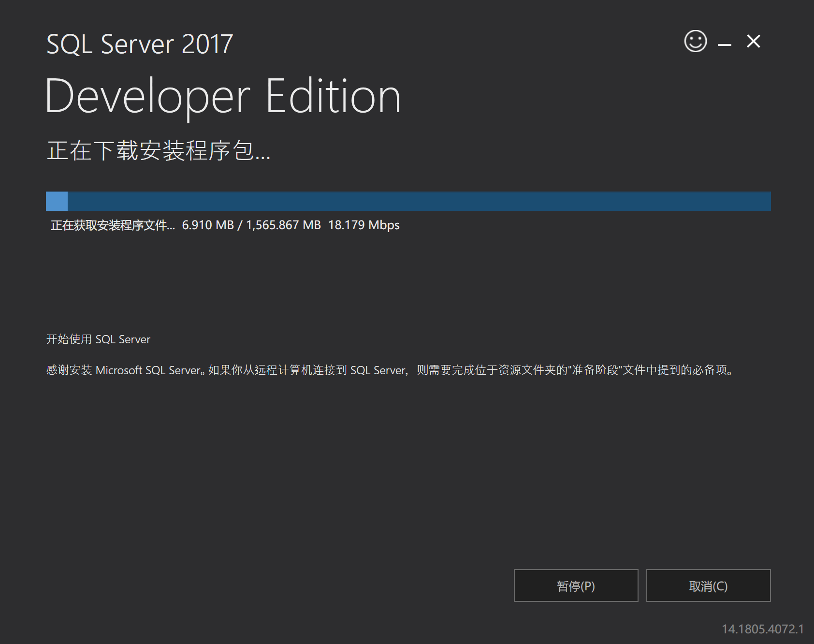Viewport: 814px width, 644px height.
Task: Click the close (X) window control
Action: point(753,42)
